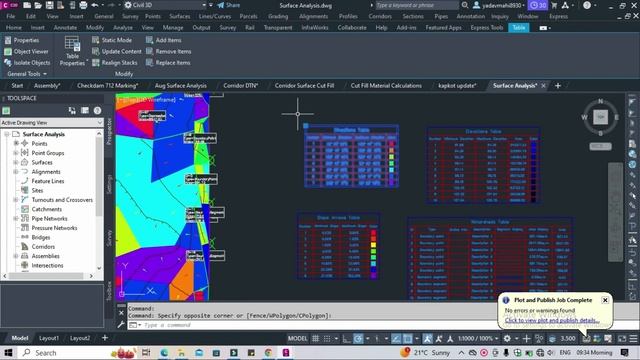Click the search magnifier icon in title bar
This screenshot has width=640, height=360.
pyautogui.click(x=464, y=5)
